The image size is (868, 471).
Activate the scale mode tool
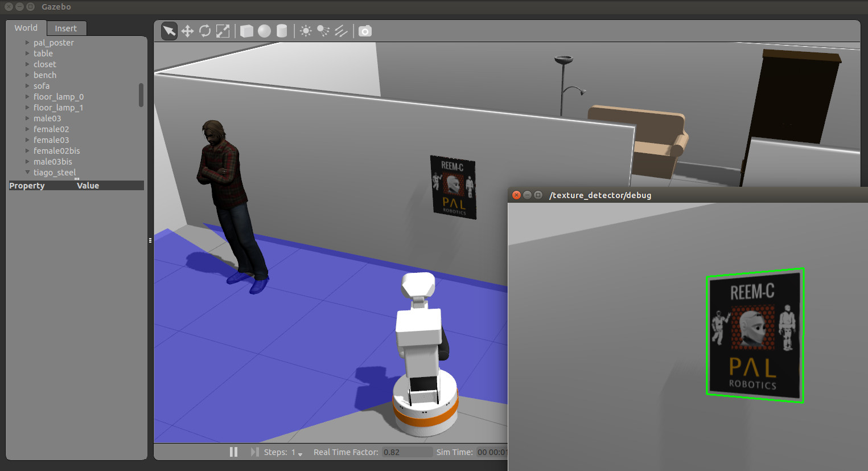[223, 31]
